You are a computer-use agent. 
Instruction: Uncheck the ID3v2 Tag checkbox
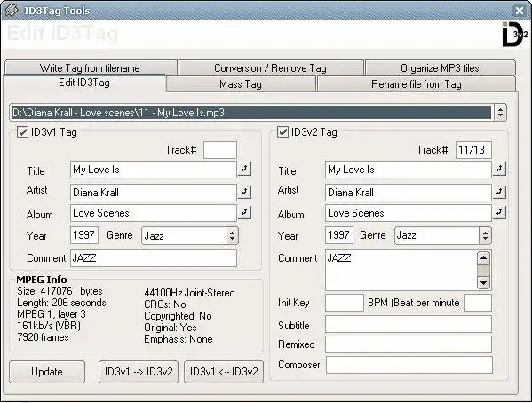282,132
